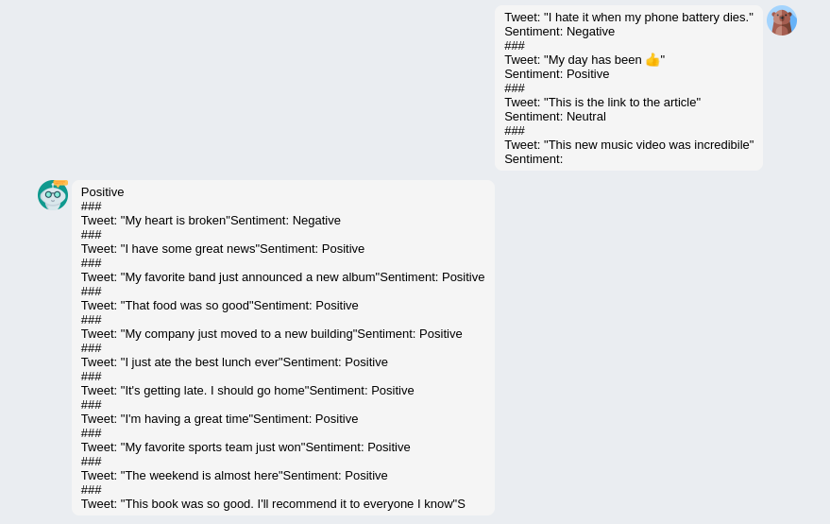Click the "That food was so good" tweet line
The height and width of the screenshot is (524, 830).
[x=220, y=306]
